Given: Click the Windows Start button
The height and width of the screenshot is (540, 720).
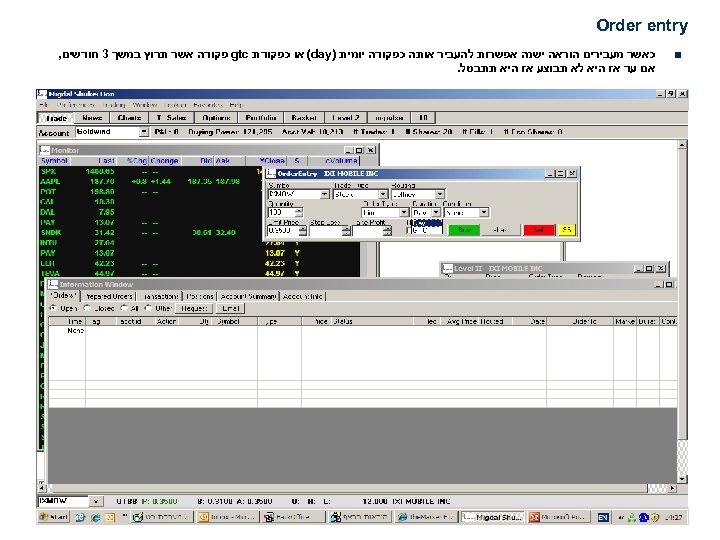Looking at the screenshot, I should pos(54,518).
